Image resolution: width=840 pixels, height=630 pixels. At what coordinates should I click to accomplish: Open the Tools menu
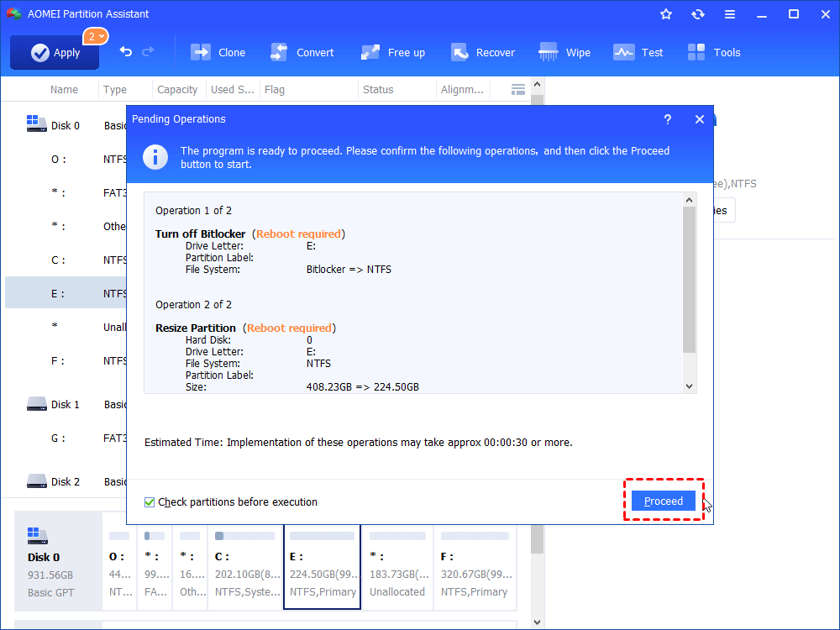[713, 52]
